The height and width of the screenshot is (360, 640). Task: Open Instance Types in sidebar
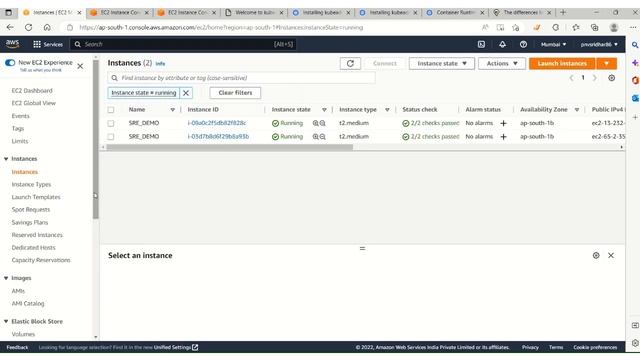click(31, 184)
